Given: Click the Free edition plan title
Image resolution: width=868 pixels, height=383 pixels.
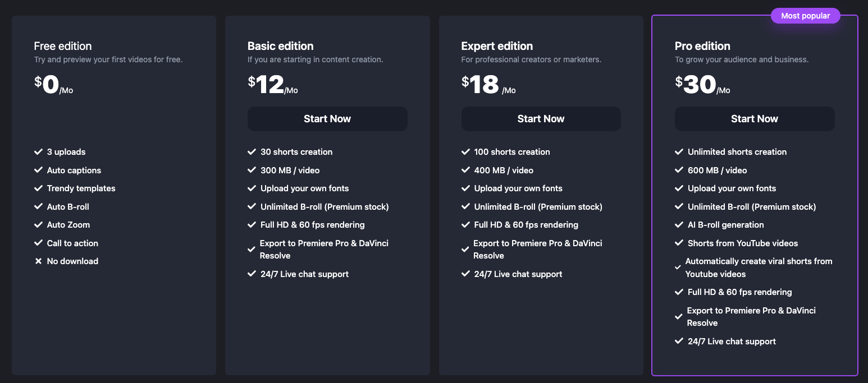Looking at the screenshot, I should [62, 46].
